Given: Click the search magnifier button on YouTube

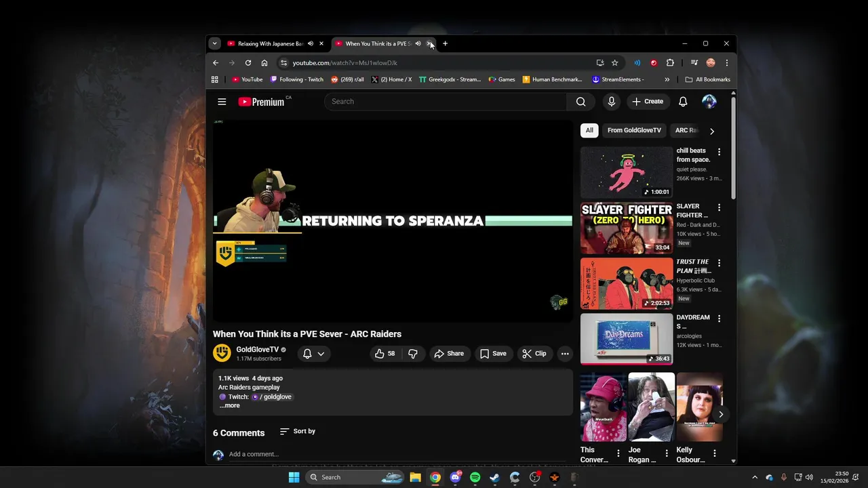Looking at the screenshot, I should pyautogui.click(x=580, y=102).
